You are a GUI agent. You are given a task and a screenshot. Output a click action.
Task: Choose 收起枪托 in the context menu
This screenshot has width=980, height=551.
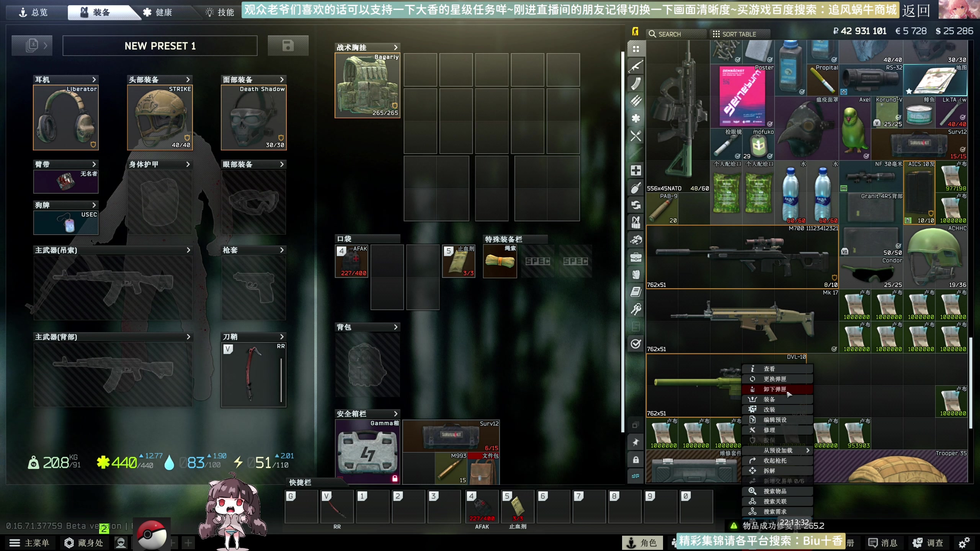pyautogui.click(x=777, y=461)
